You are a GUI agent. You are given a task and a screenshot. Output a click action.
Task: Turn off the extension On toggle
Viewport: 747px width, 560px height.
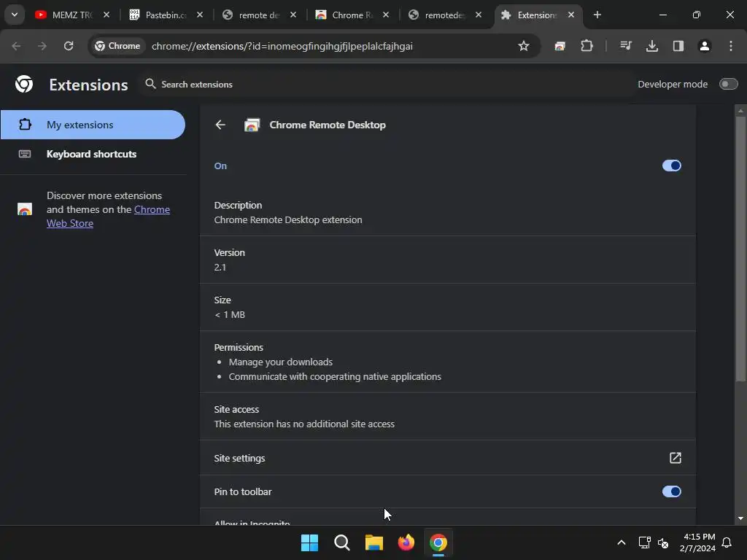672,166
